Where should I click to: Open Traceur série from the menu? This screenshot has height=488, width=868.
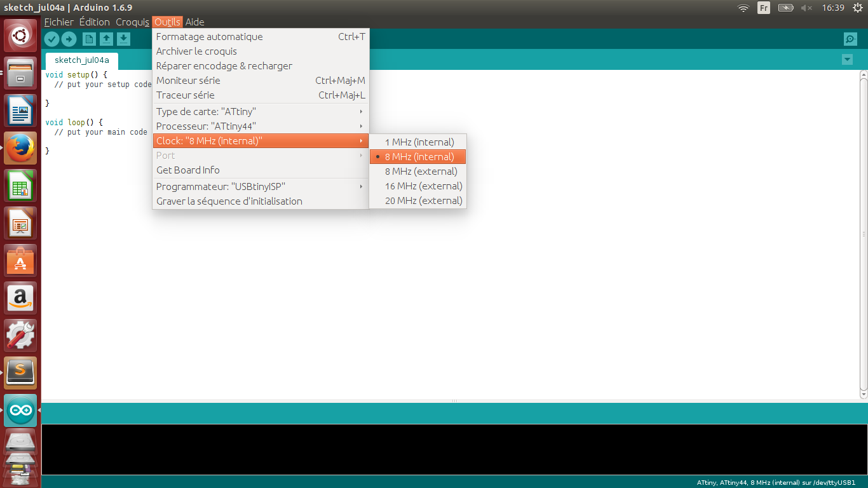pos(261,95)
